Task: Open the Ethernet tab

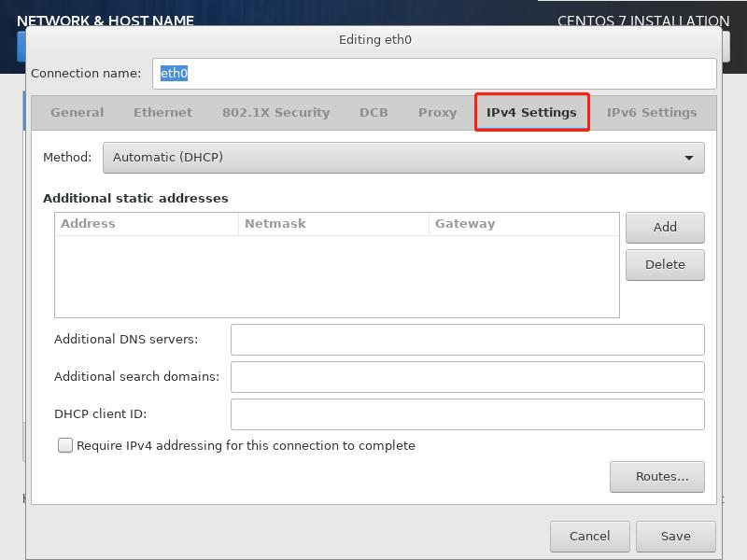Action: coord(162,112)
